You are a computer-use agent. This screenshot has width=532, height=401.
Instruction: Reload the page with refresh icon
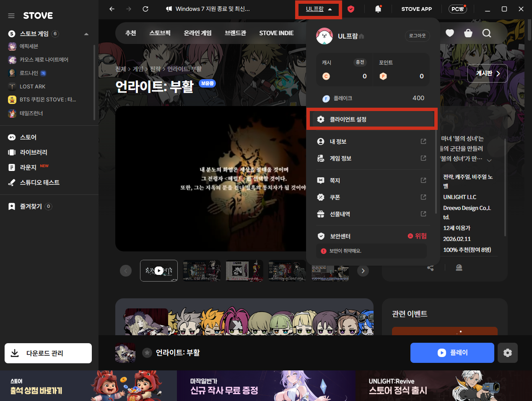coord(145,9)
